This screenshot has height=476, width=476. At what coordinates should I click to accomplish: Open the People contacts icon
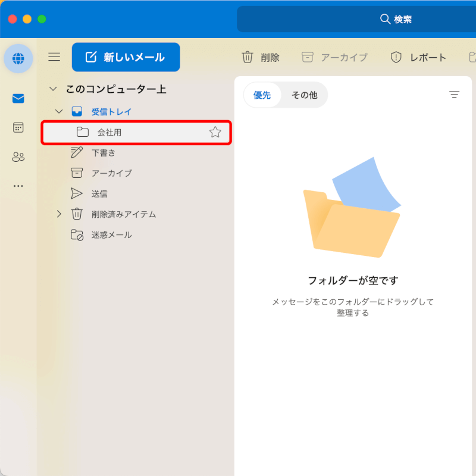(x=18, y=157)
